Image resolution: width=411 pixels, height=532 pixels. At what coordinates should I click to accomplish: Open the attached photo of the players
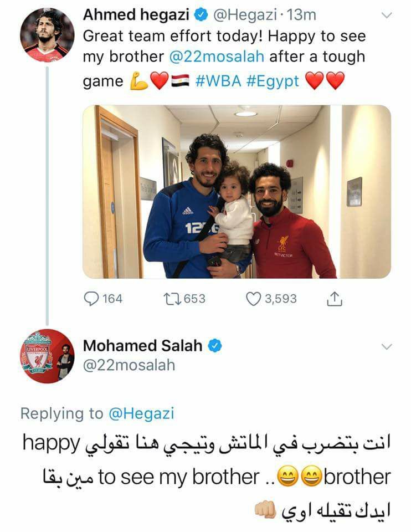[x=237, y=192]
